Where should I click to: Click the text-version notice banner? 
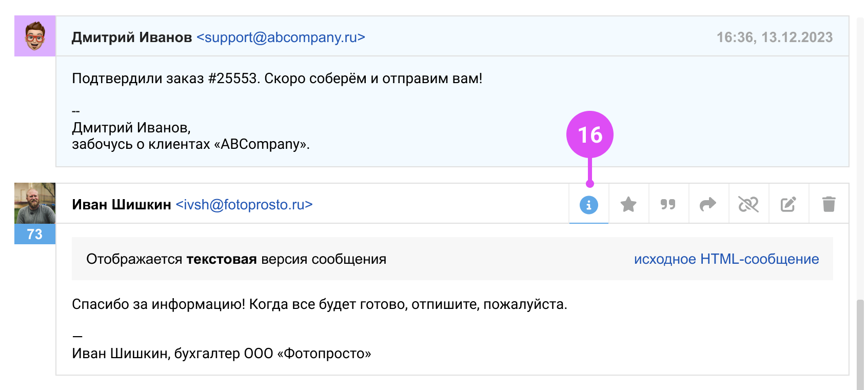point(236,259)
